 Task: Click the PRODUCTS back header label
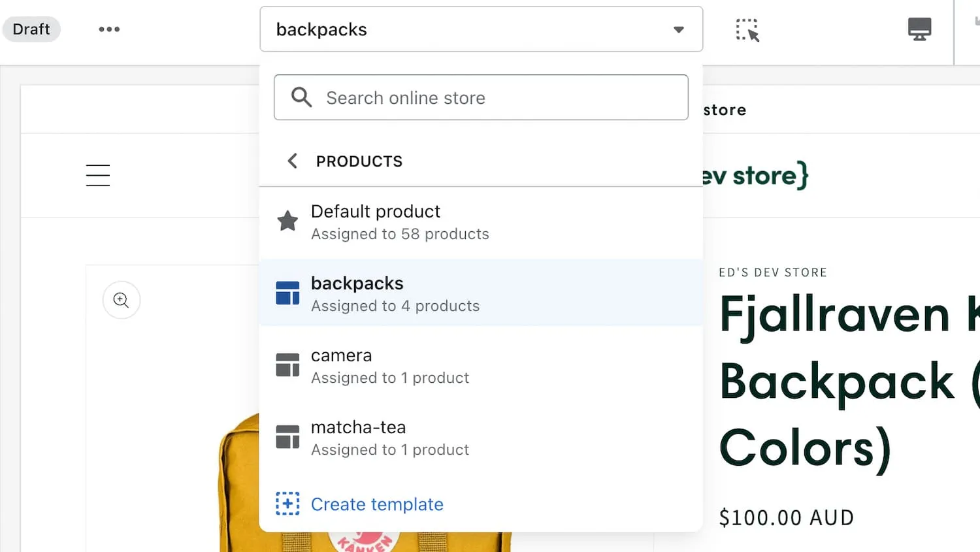(359, 161)
